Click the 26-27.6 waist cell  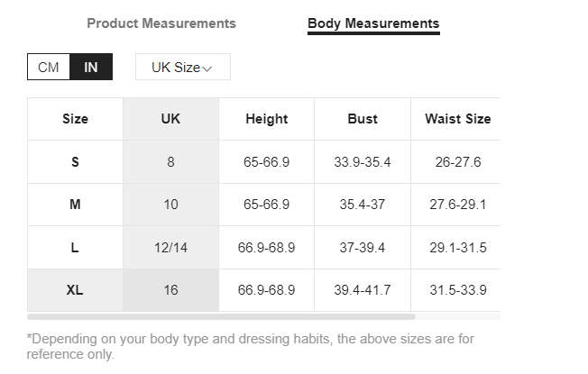point(457,162)
